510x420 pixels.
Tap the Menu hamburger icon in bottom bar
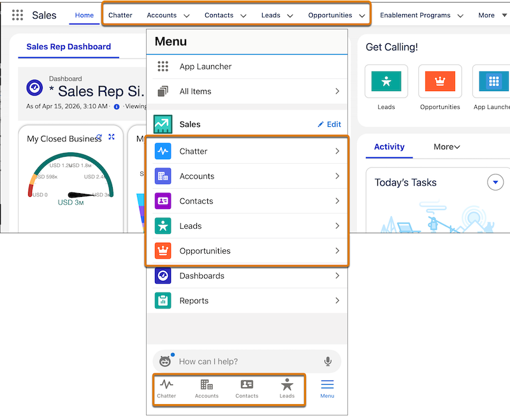(x=327, y=384)
